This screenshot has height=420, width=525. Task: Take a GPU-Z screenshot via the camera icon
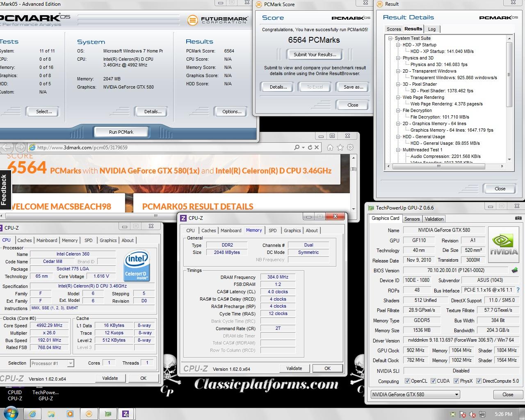pos(518,218)
